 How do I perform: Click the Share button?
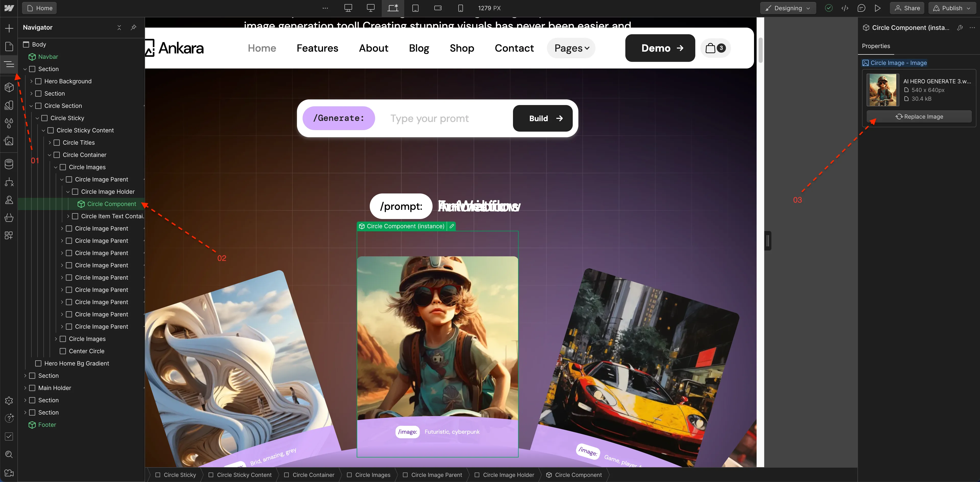(x=907, y=8)
